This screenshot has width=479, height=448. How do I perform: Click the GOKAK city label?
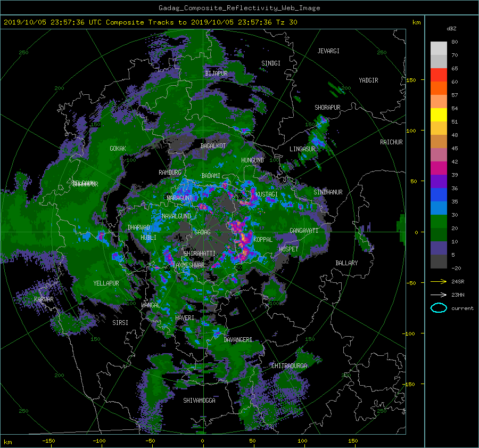(118, 149)
